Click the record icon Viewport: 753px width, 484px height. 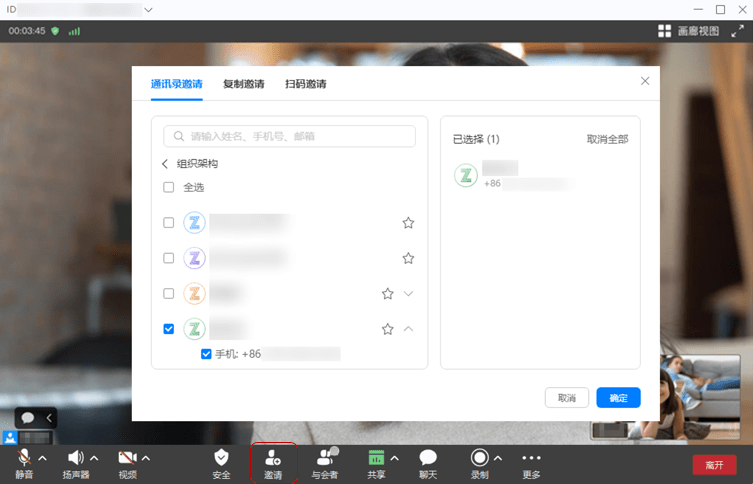pyautogui.click(x=479, y=458)
